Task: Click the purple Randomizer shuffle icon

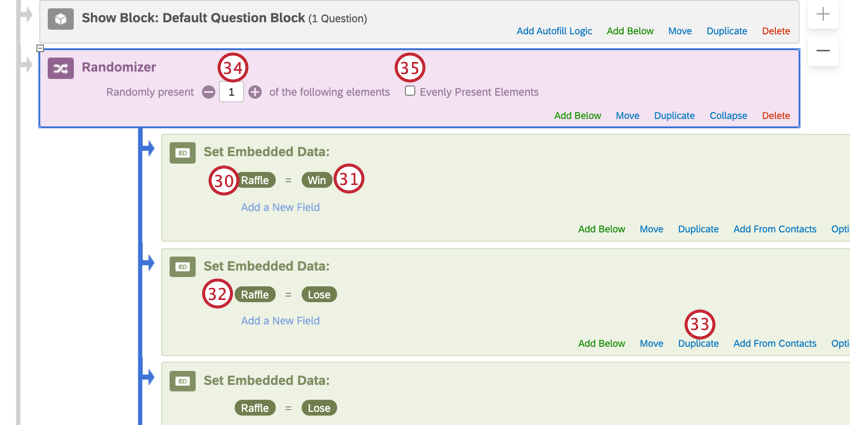Action: [x=61, y=68]
